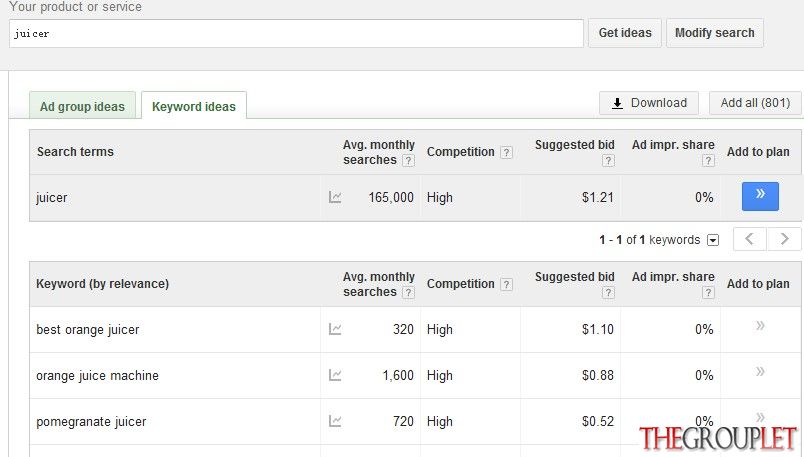Click the Search terms column header
The image size is (804, 457).
click(75, 152)
